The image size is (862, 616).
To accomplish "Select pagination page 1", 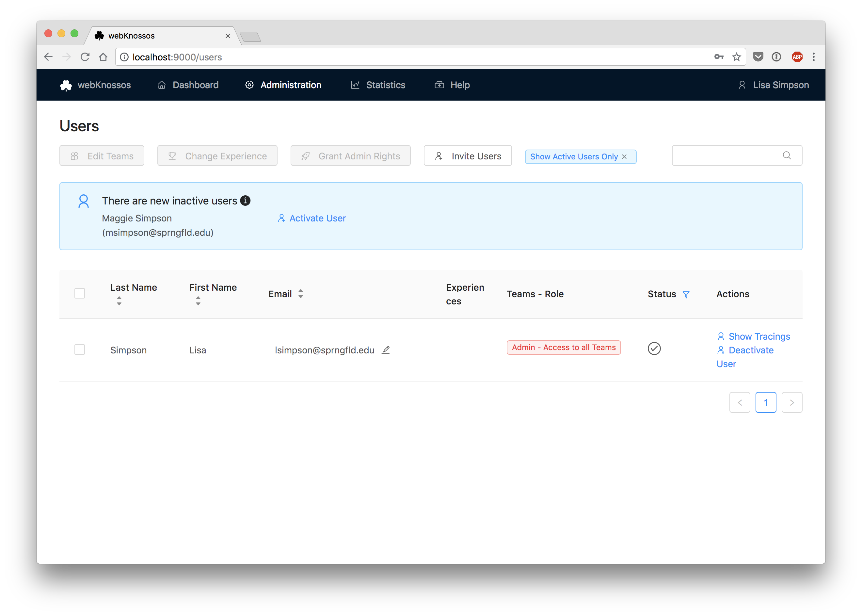I will pos(766,402).
